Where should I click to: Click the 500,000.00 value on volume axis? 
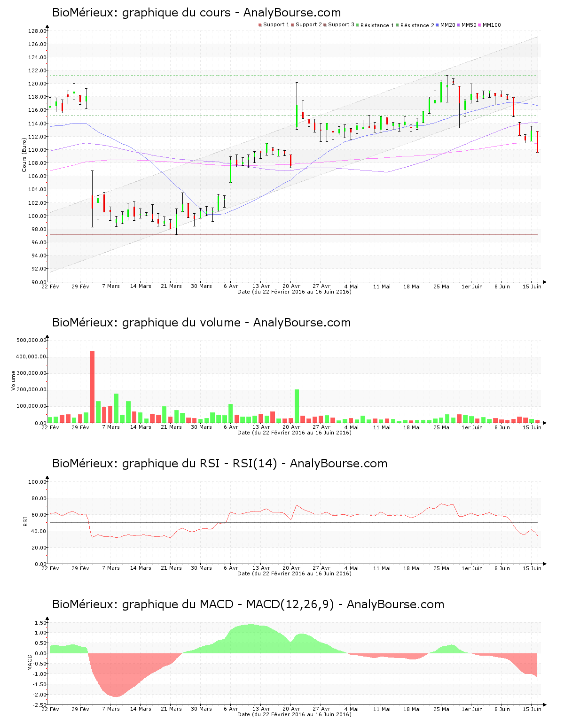(31, 340)
